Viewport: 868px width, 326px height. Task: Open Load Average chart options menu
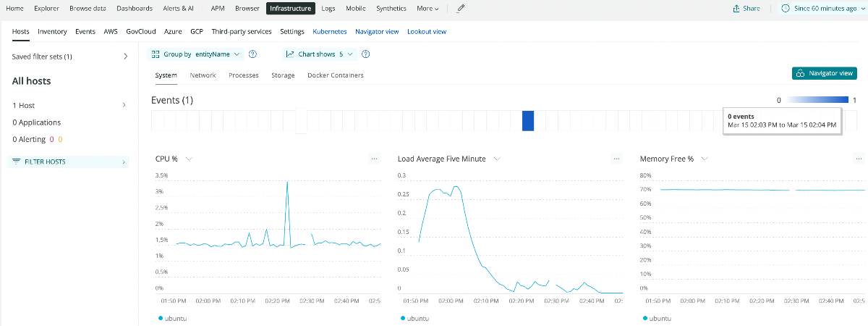tap(616, 159)
